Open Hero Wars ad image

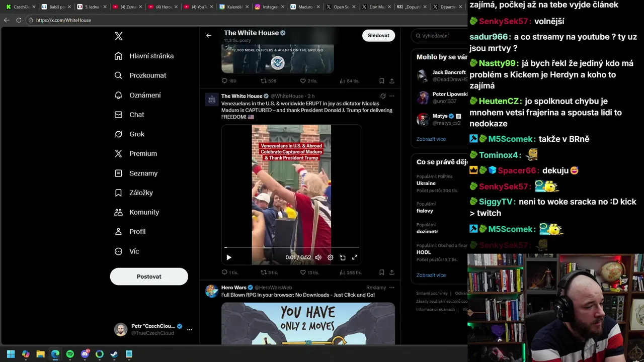[x=308, y=323]
